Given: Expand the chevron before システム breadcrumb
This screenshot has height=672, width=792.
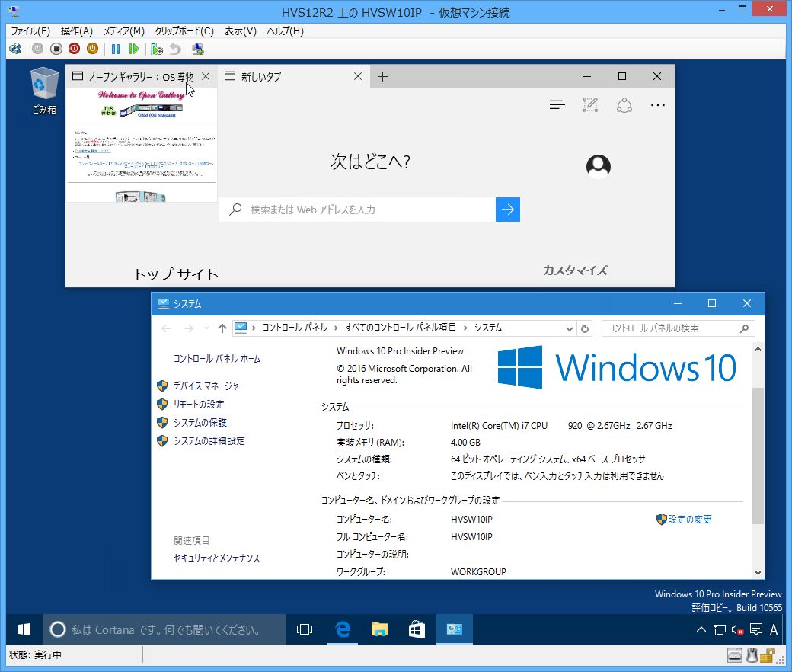Looking at the screenshot, I should [x=465, y=328].
